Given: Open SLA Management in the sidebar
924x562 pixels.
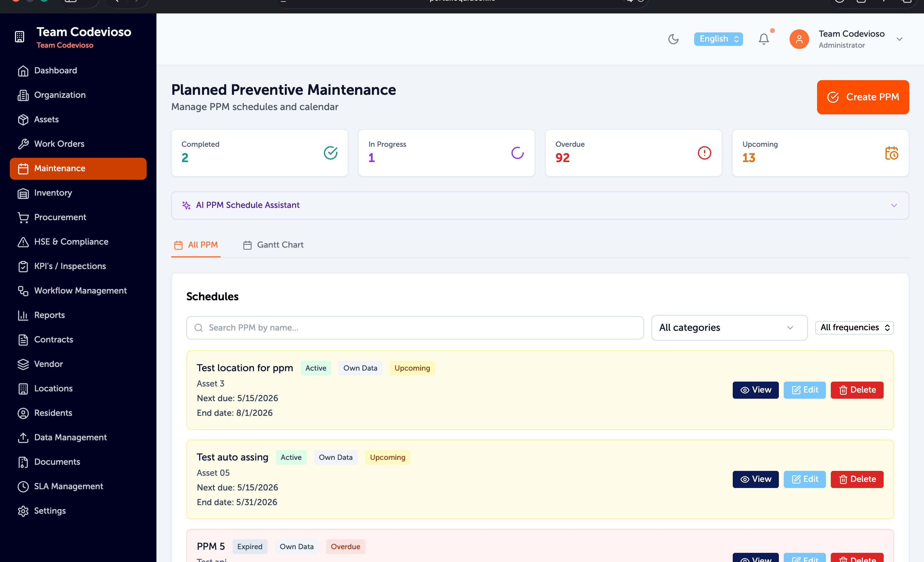Looking at the screenshot, I should [78, 486].
